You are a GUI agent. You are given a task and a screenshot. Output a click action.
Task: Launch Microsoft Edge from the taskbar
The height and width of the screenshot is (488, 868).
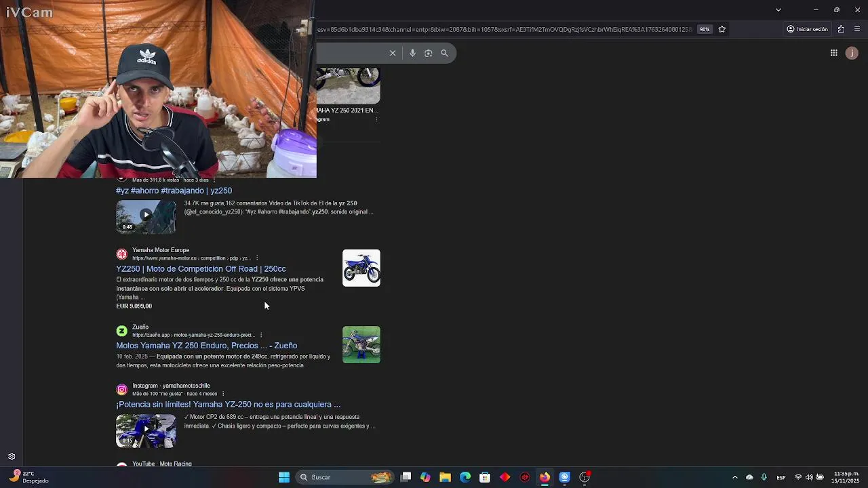point(465,477)
